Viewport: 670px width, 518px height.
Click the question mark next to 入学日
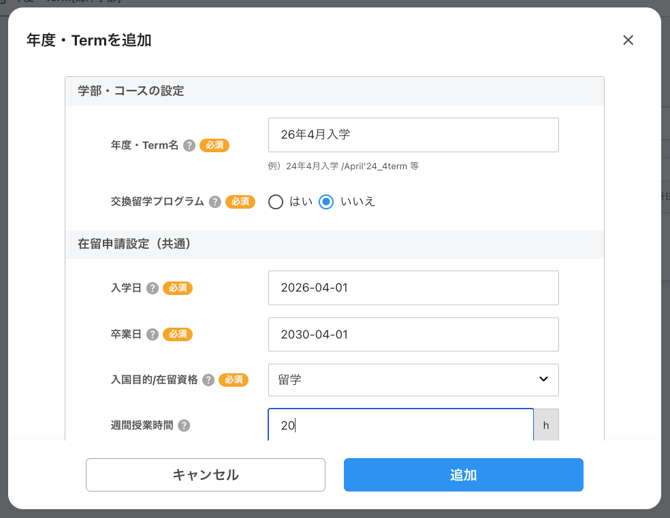[153, 288]
